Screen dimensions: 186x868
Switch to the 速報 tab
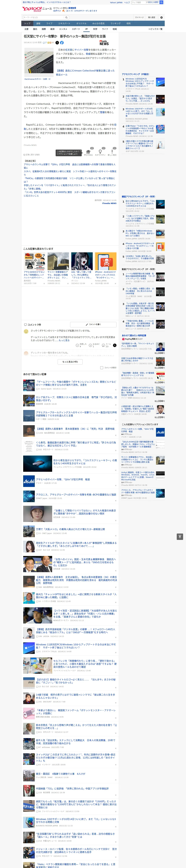[x=38, y=24]
